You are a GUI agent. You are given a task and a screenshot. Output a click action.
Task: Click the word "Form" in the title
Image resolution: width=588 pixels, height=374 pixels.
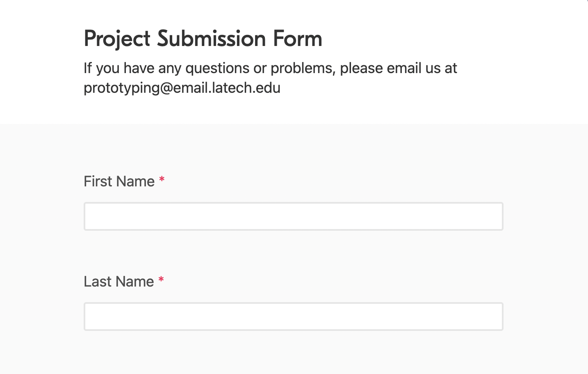pyautogui.click(x=298, y=39)
